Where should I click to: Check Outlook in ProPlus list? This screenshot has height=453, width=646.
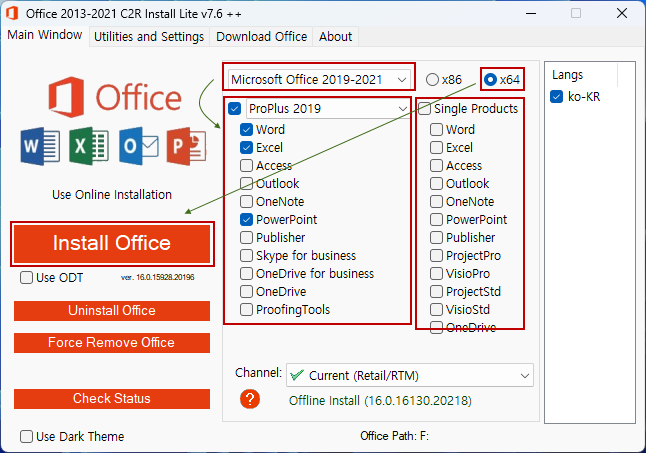pos(246,184)
